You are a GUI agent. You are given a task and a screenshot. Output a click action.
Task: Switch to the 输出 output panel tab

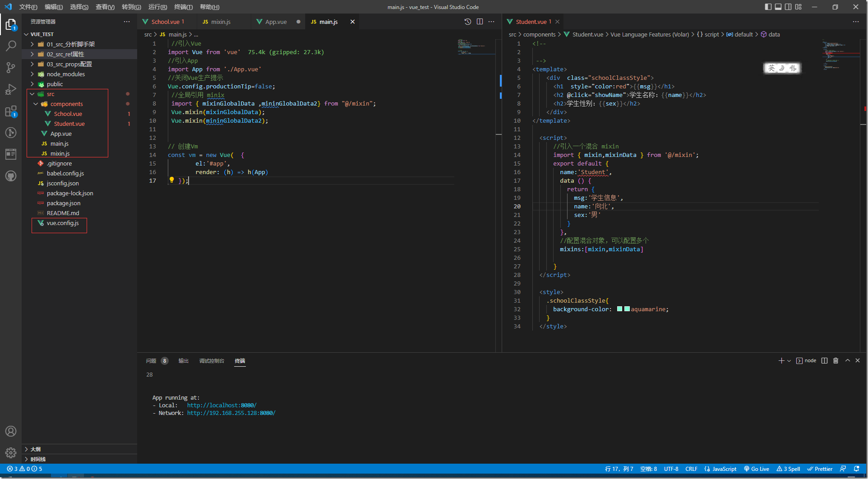click(183, 361)
